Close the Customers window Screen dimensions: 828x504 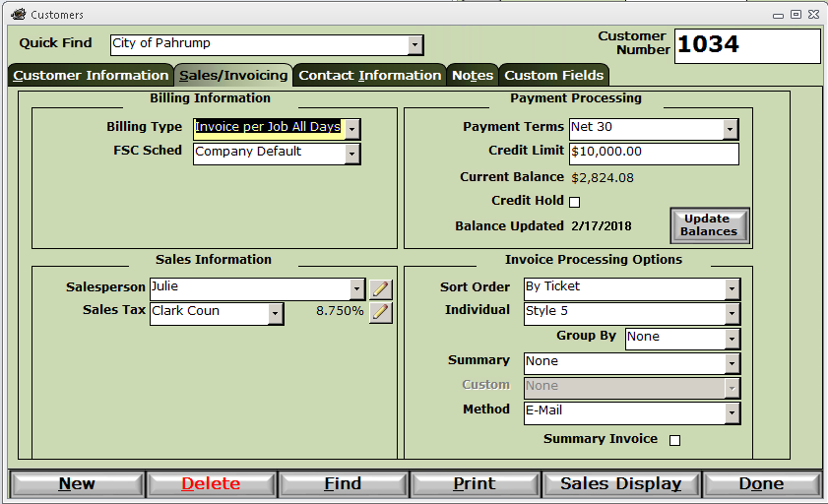pyautogui.click(x=814, y=15)
